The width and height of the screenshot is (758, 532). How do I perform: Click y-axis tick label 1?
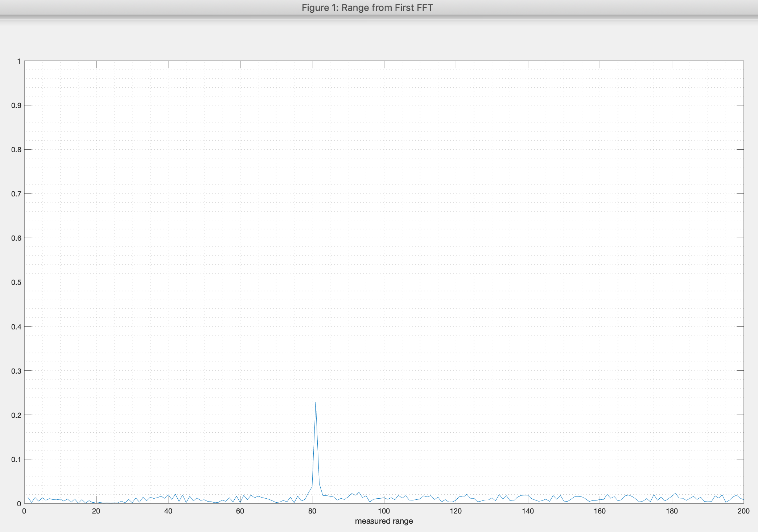[19, 61]
